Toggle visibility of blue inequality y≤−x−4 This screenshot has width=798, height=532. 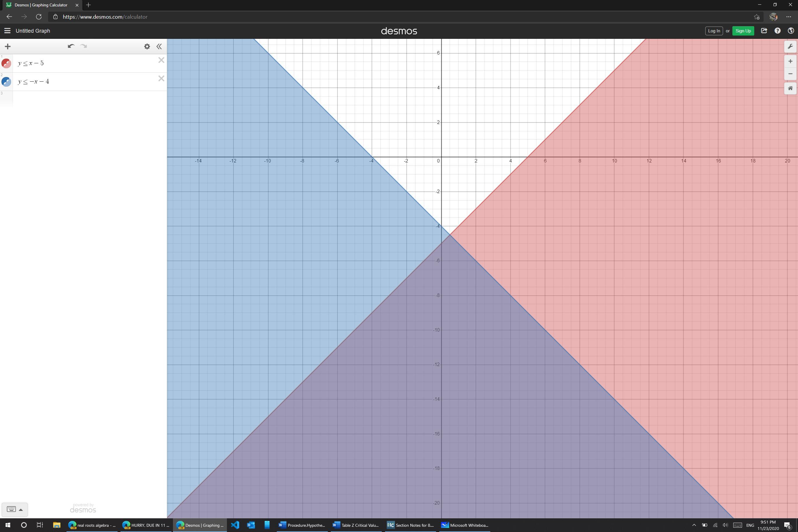pos(6,82)
